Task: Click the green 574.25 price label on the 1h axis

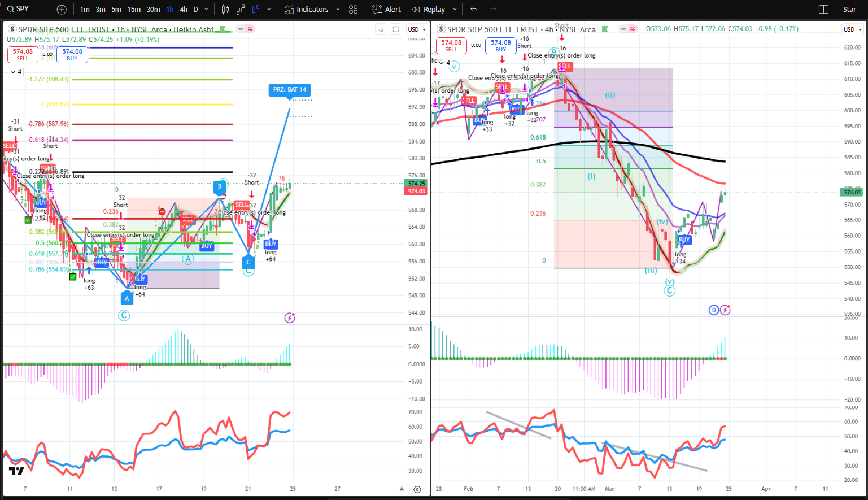Action: (x=416, y=184)
